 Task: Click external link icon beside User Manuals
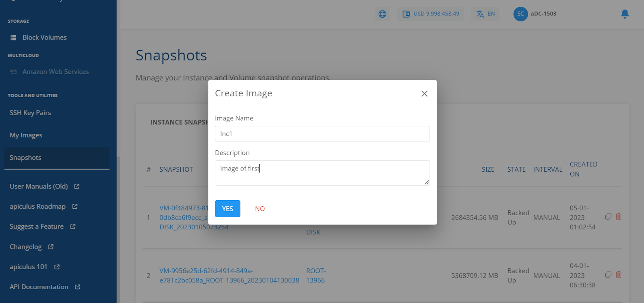point(77,186)
